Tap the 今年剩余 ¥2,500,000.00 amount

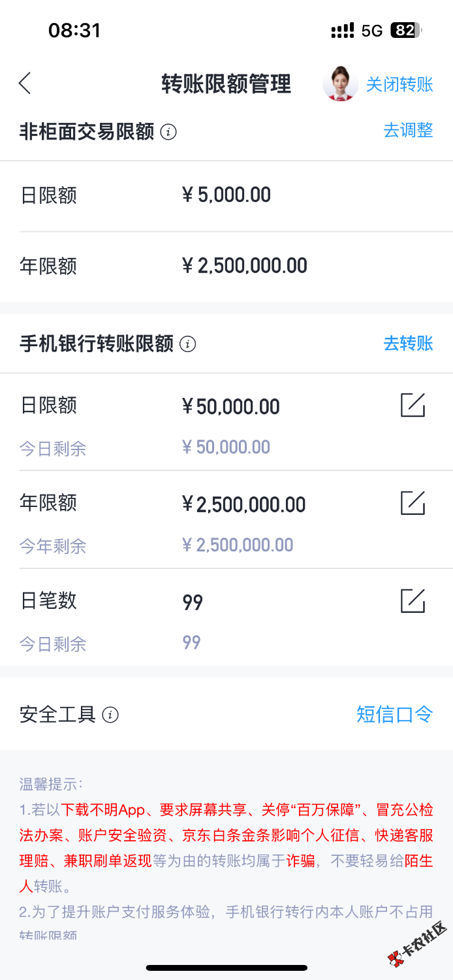pos(238,545)
